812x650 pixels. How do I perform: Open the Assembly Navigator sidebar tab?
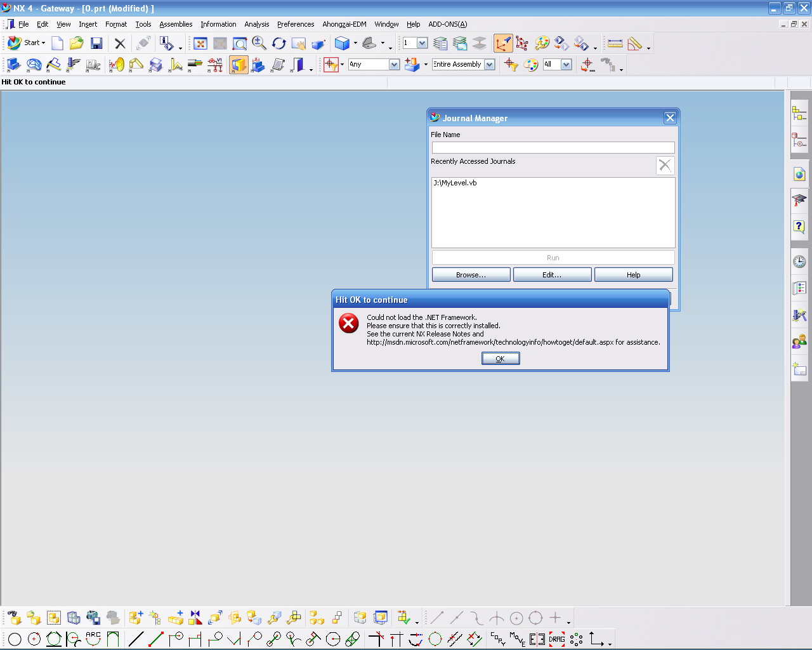pyautogui.click(x=799, y=114)
